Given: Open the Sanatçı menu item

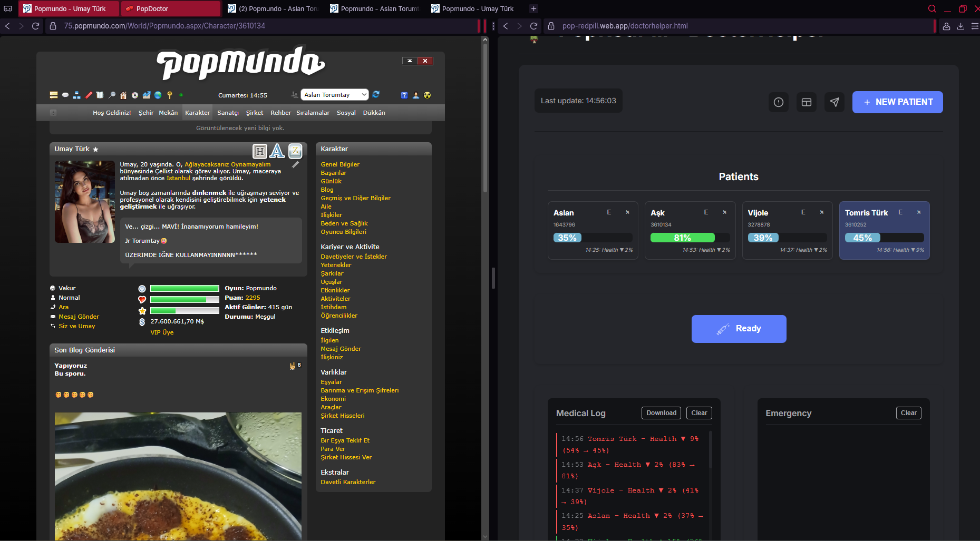Looking at the screenshot, I should point(228,113).
